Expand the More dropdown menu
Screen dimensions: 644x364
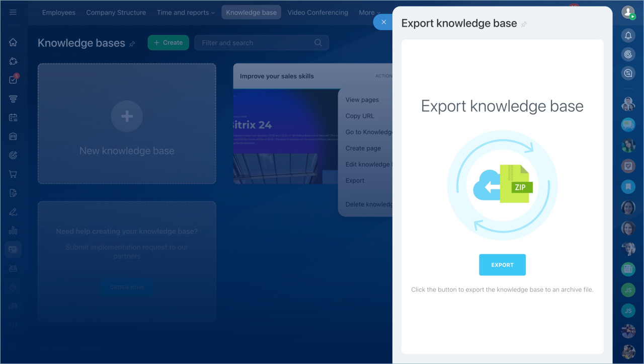369,13
